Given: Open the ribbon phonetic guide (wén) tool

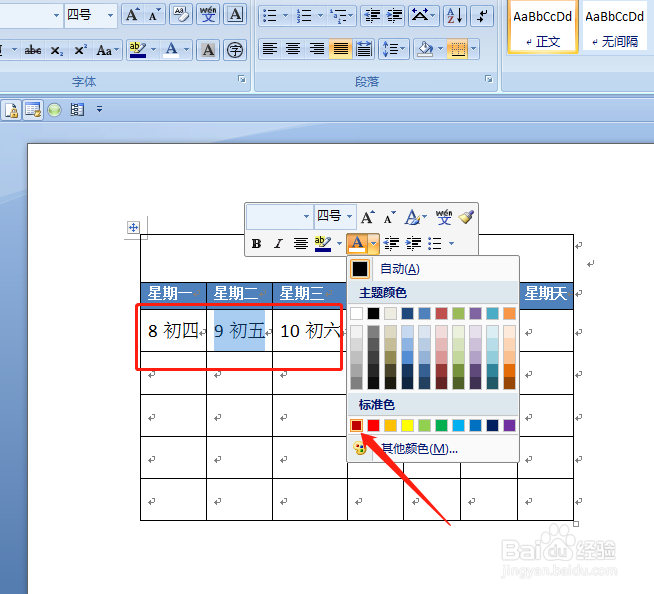Looking at the screenshot, I should click(208, 15).
